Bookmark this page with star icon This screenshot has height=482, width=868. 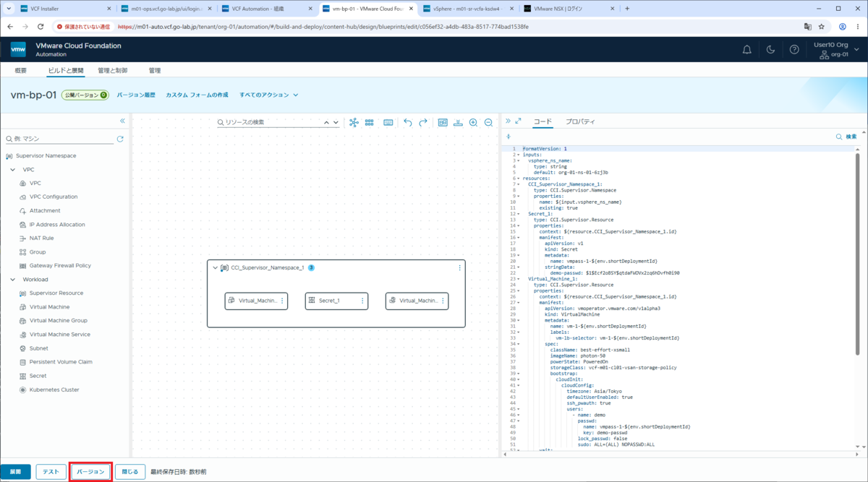point(822,27)
